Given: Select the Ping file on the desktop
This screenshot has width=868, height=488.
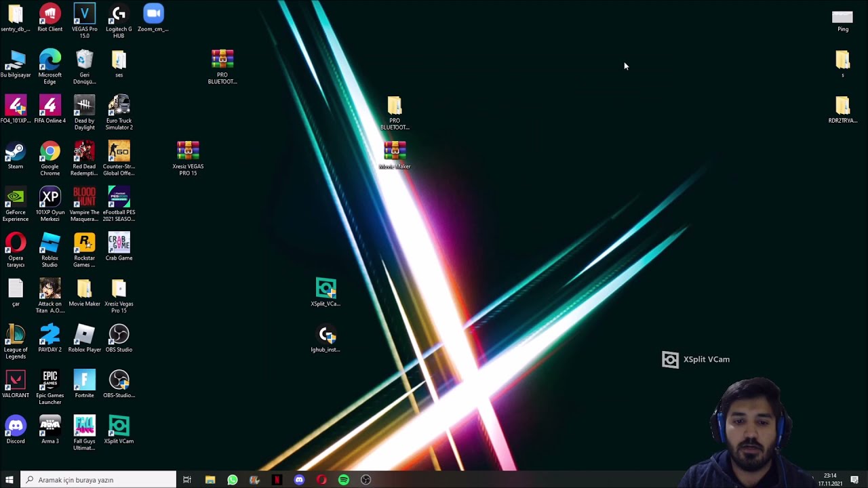Looking at the screenshot, I should tap(842, 20).
